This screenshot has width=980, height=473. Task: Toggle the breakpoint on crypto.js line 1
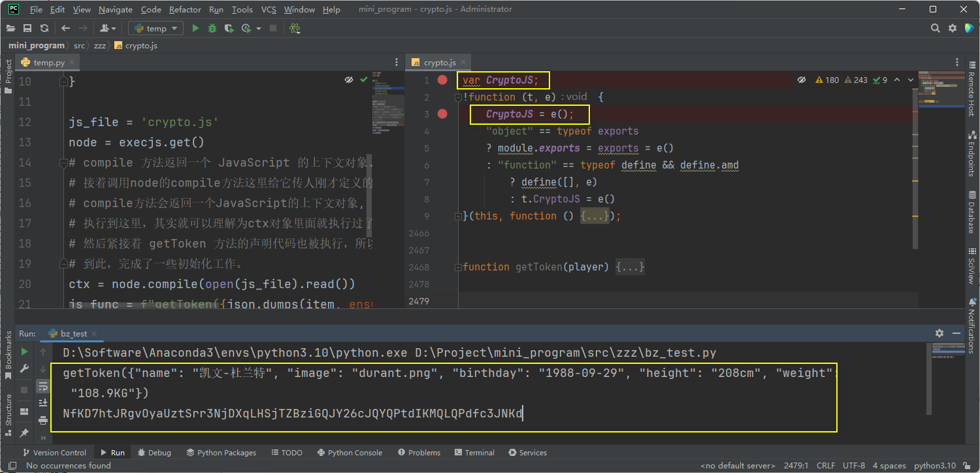442,80
